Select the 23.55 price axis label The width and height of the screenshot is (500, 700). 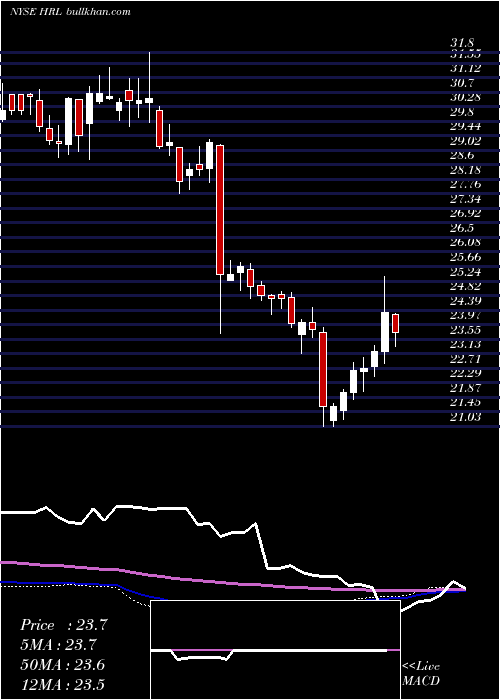coord(466,330)
